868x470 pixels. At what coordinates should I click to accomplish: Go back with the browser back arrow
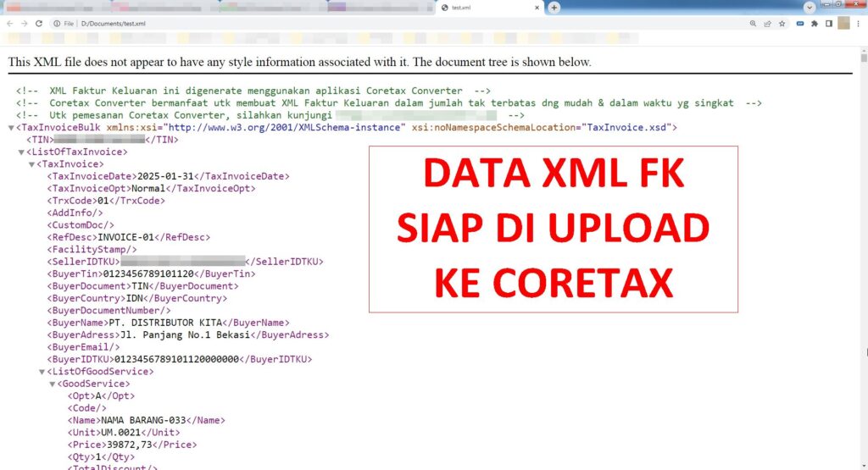(9, 24)
